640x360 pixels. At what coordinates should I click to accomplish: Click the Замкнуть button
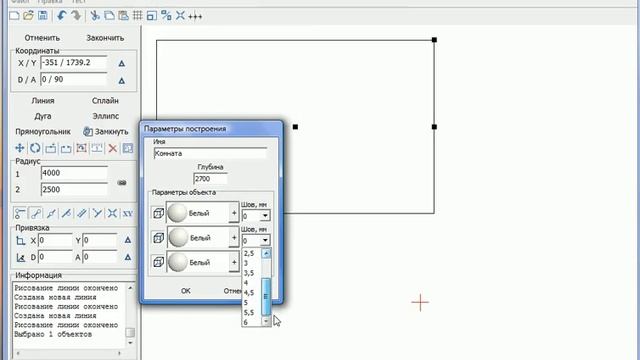tap(106, 132)
